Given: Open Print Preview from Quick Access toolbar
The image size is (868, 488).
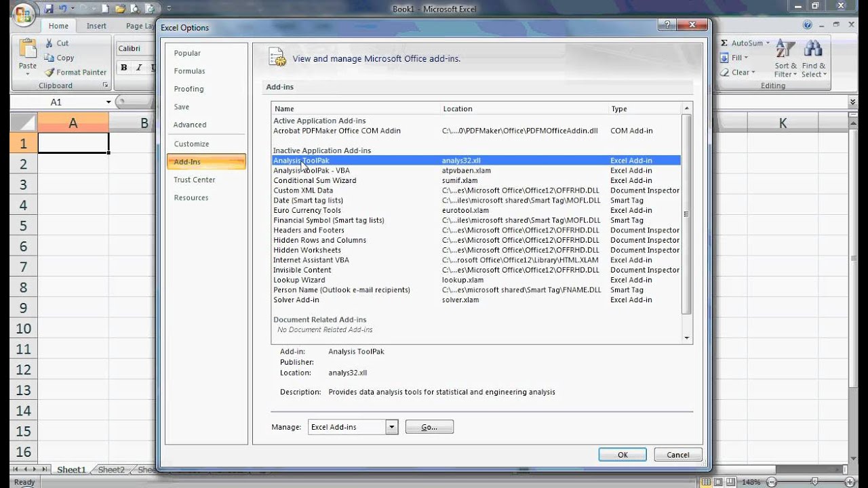Looking at the screenshot, I should [x=135, y=9].
